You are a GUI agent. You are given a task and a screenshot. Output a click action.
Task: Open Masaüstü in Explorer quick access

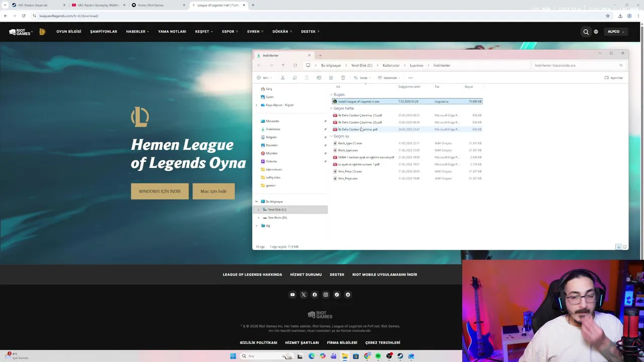(x=272, y=121)
